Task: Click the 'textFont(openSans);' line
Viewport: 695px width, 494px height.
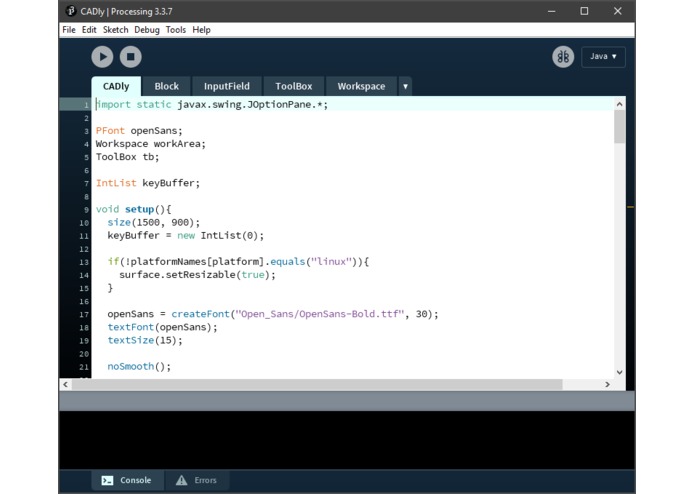Action: (x=162, y=327)
